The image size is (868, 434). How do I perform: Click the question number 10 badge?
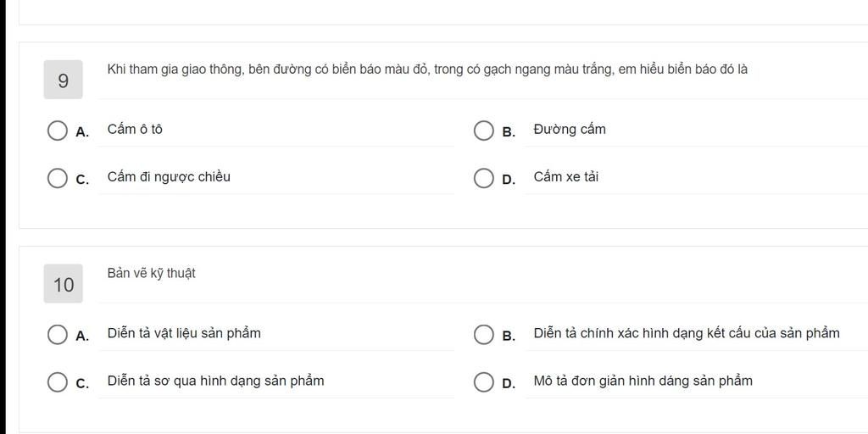(64, 284)
